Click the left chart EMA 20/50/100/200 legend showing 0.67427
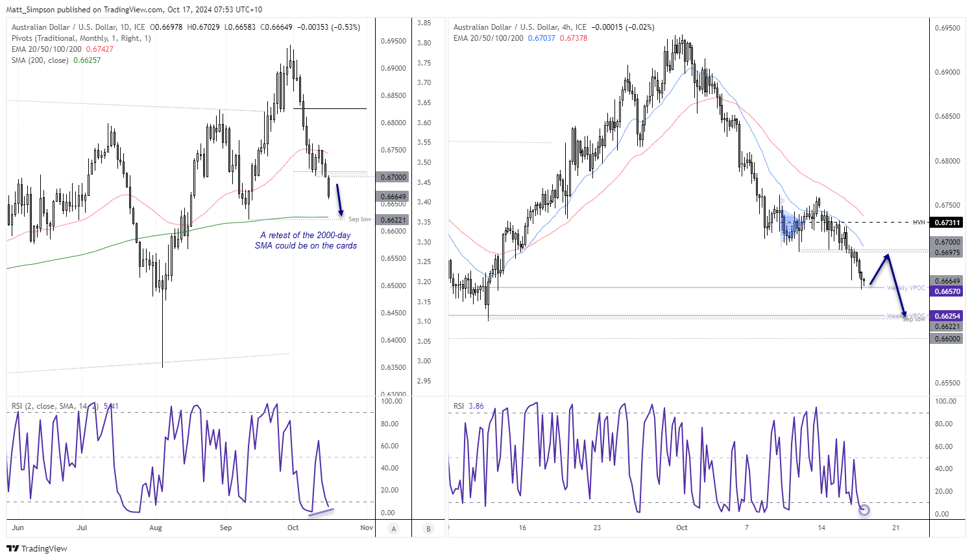 pyautogui.click(x=62, y=49)
